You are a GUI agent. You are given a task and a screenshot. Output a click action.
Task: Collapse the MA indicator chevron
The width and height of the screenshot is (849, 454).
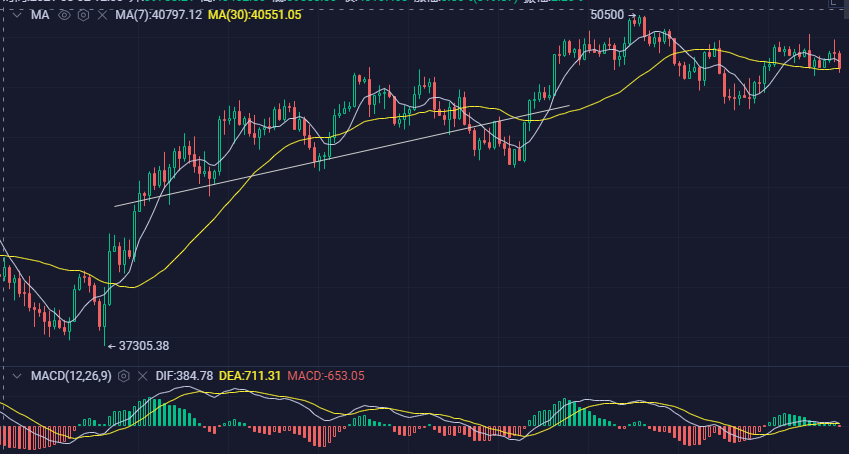point(17,15)
